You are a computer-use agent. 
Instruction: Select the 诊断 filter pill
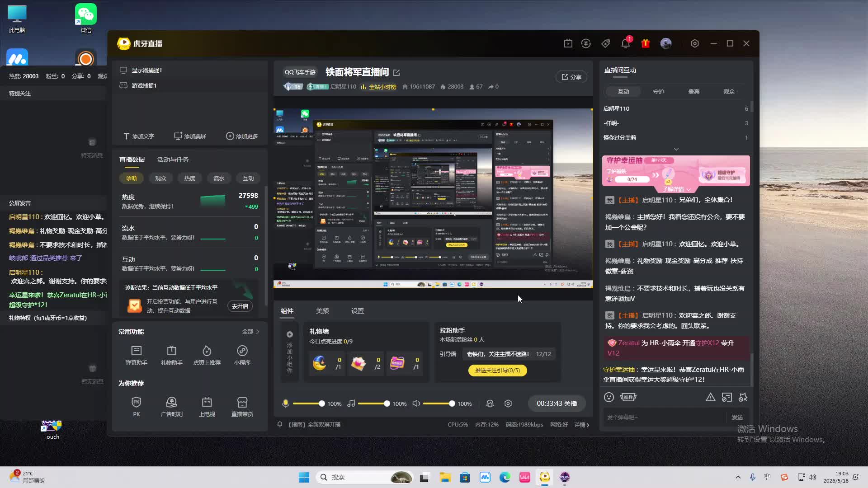132,178
